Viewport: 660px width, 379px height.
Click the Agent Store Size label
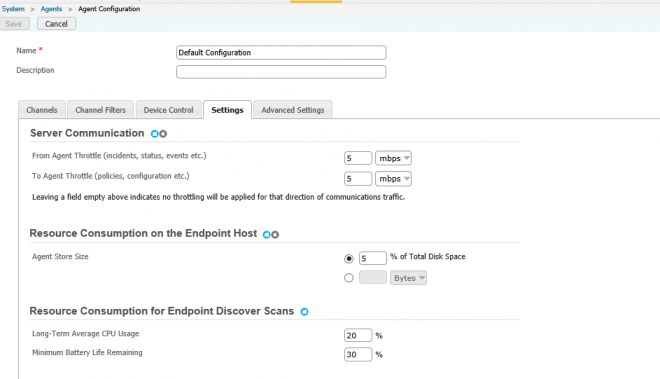[x=60, y=256]
